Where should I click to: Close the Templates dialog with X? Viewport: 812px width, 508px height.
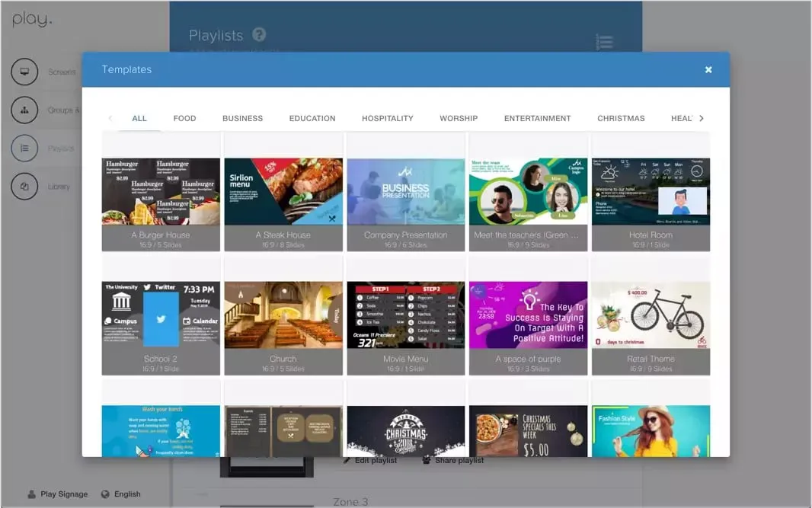pyautogui.click(x=708, y=69)
